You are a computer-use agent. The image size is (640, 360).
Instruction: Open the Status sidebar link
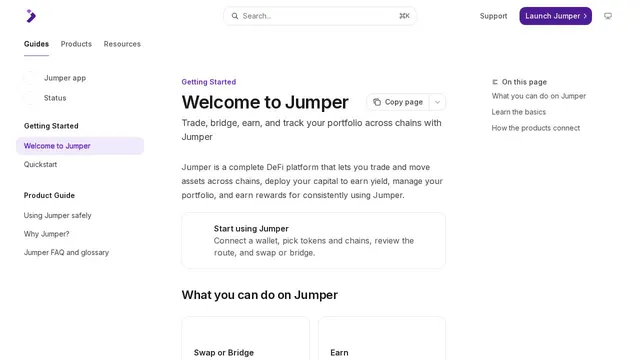coord(55,98)
